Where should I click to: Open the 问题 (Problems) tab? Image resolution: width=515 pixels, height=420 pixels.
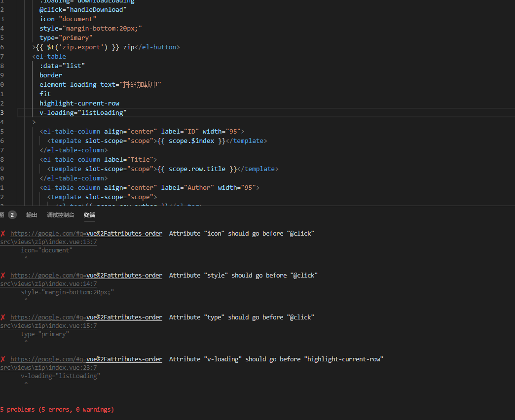coord(3,214)
